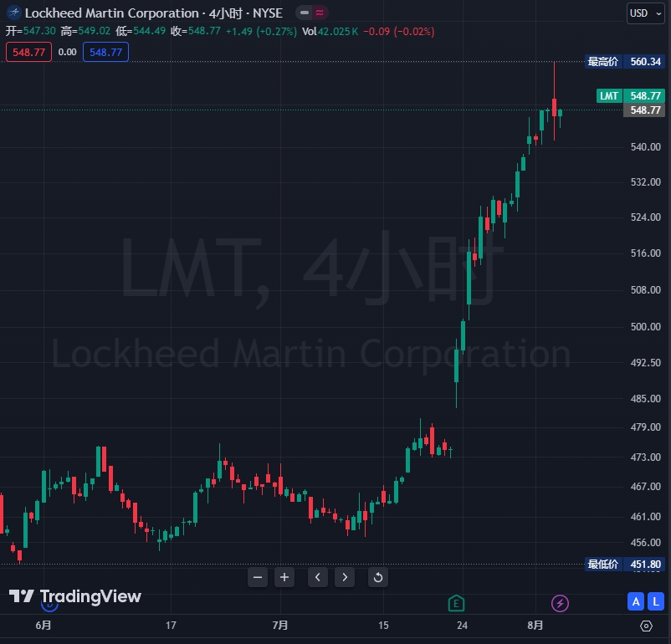Click the 540.00 price axis label
Viewport: 671px width, 644px height.
tap(645, 146)
